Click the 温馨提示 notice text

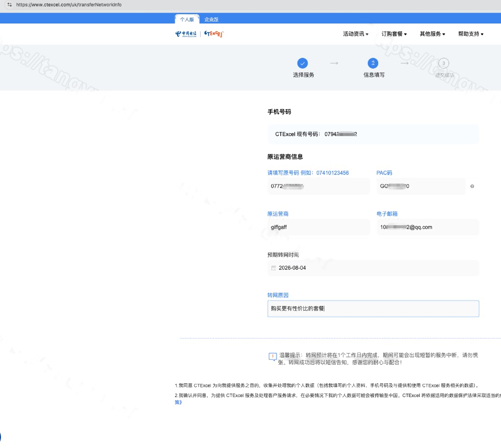[378, 359]
